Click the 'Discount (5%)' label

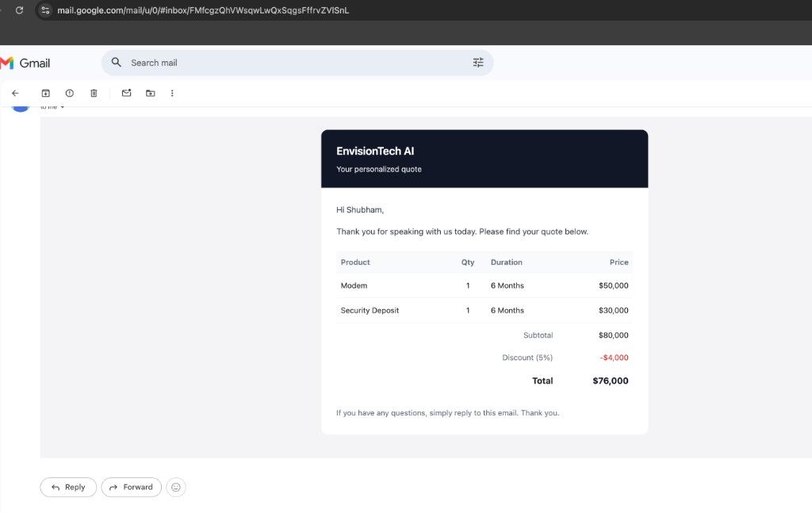(527, 358)
